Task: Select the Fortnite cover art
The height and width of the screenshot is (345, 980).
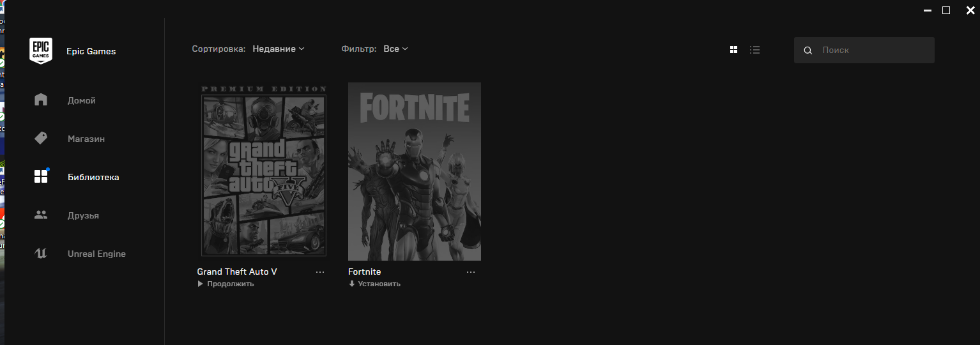Action: point(415,171)
